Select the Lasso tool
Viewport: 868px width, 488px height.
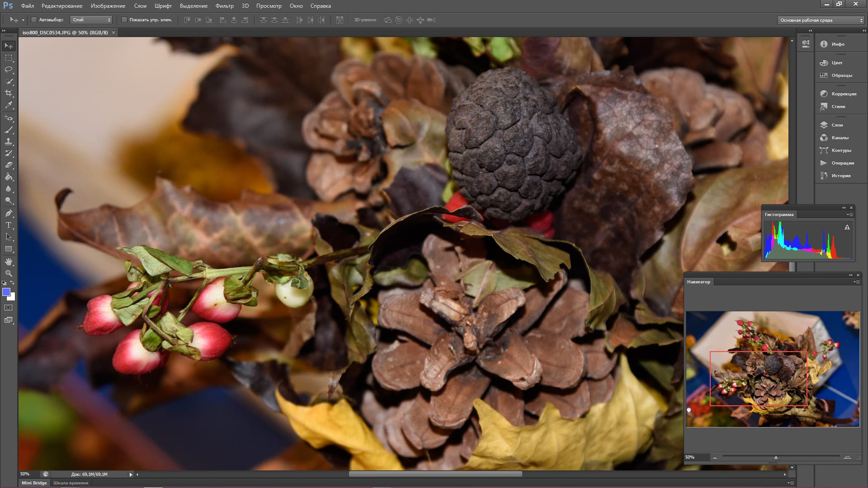pyautogui.click(x=9, y=70)
